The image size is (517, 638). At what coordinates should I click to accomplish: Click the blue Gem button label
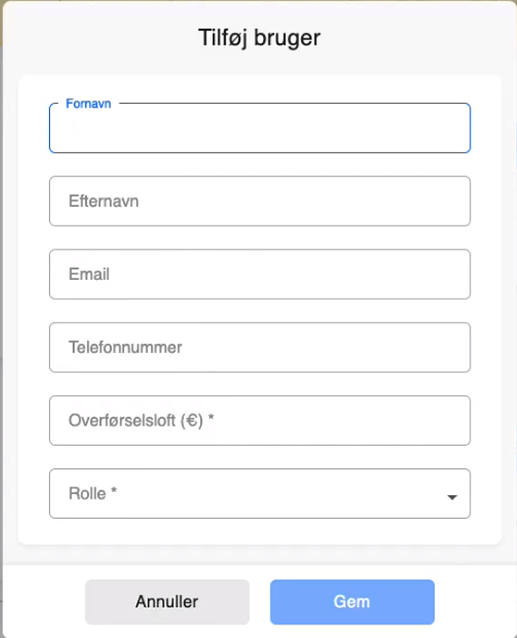click(x=352, y=602)
